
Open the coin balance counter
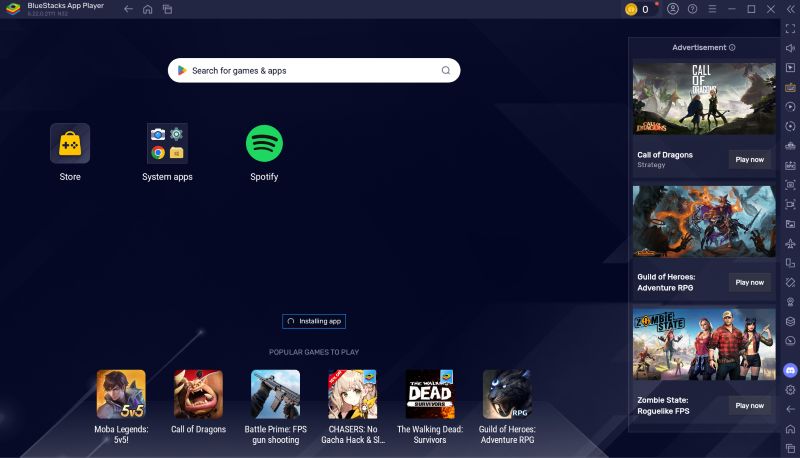tap(638, 9)
